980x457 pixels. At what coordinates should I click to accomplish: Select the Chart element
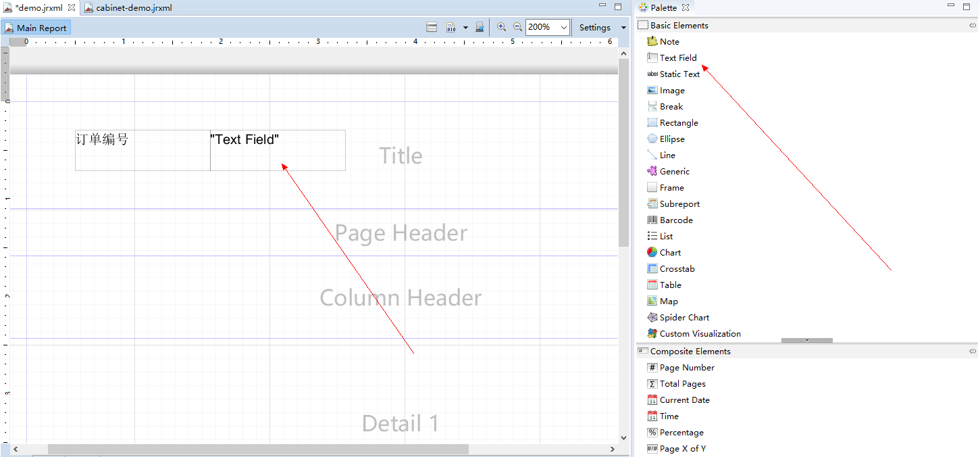tap(664, 252)
